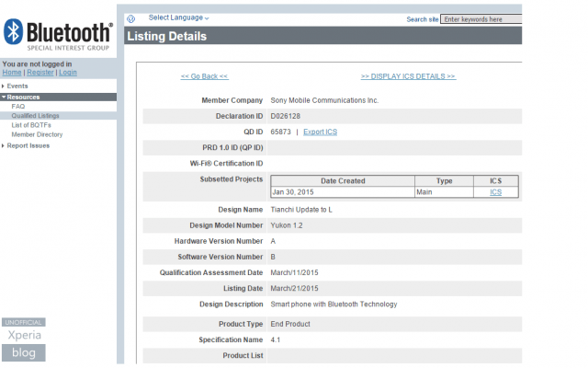Screen dimensions: 588x368
Task: Open the Member Directory page
Action: [x=37, y=134]
